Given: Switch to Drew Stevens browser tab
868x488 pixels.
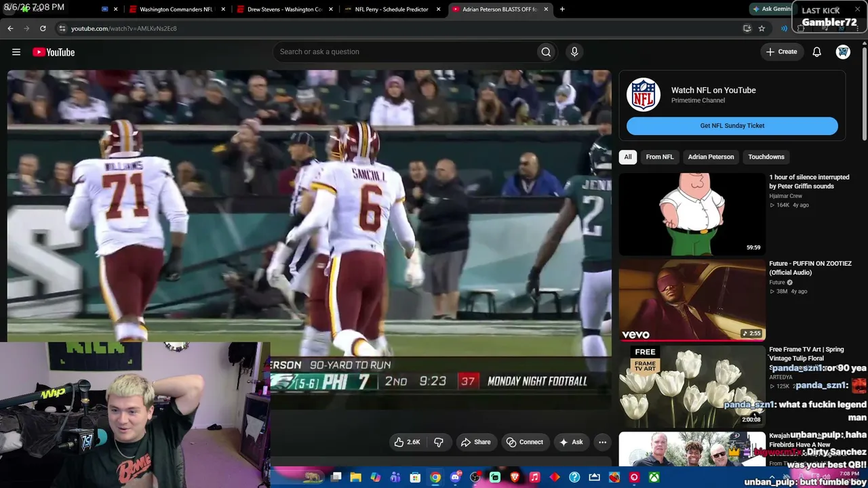Looking at the screenshot, I should (285, 9).
